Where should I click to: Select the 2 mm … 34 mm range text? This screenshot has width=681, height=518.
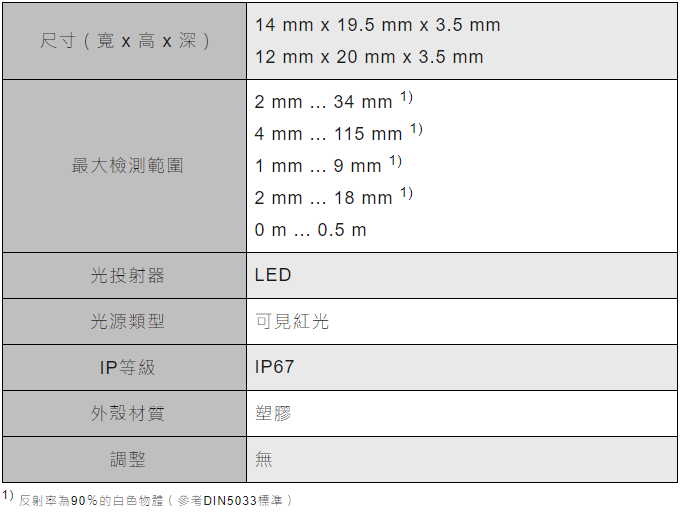[323, 102]
